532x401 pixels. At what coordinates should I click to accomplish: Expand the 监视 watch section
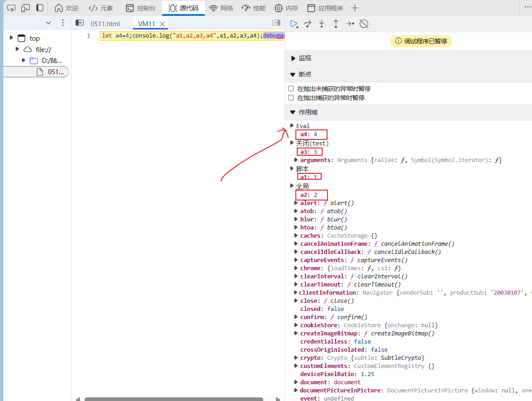pyautogui.click(x=293, y=58)
